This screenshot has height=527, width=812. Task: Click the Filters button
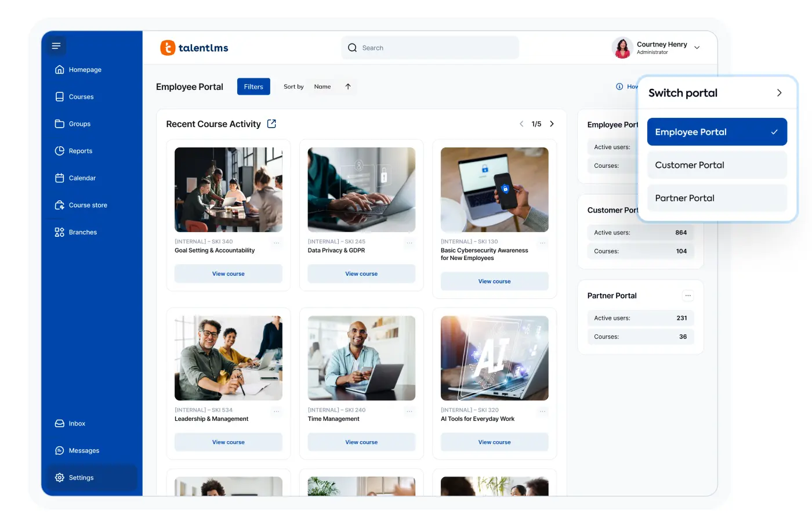tap(253, 86)
